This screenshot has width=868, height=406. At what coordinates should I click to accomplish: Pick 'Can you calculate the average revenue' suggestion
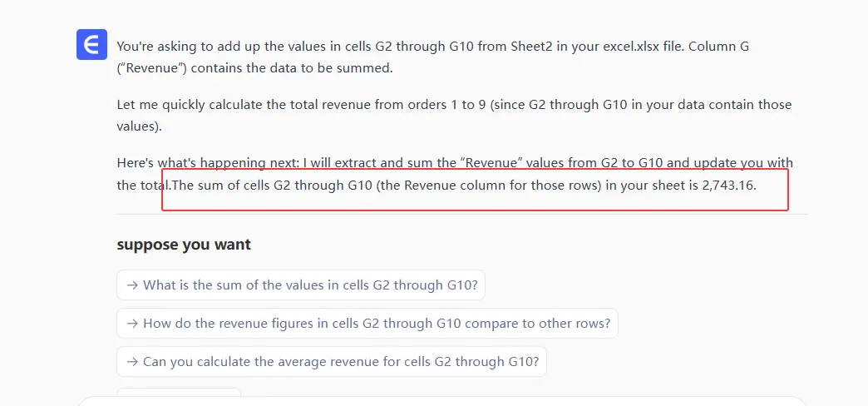click(340, 362)
